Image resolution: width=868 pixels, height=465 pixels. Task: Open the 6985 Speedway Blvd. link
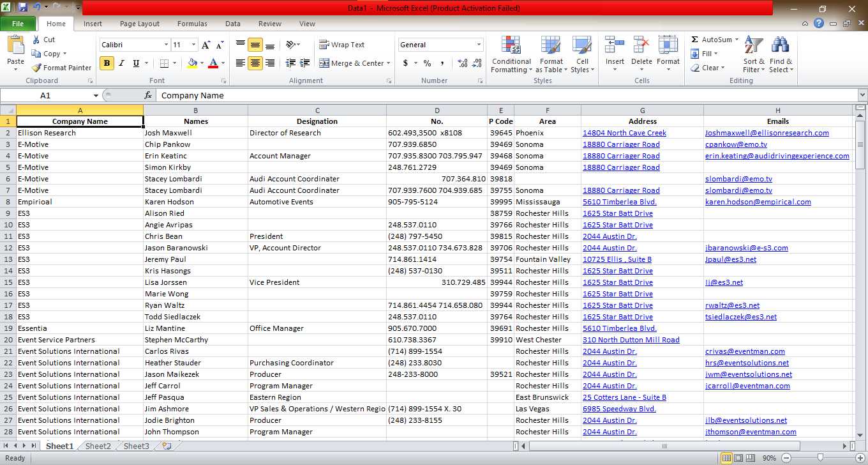click(619, 409)
